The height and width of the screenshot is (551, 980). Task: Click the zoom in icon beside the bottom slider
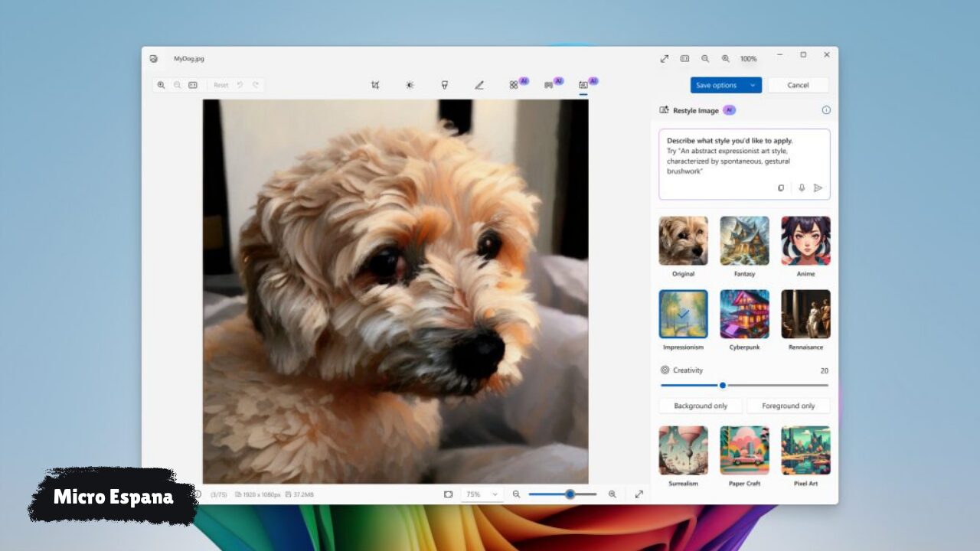(612, 494)
